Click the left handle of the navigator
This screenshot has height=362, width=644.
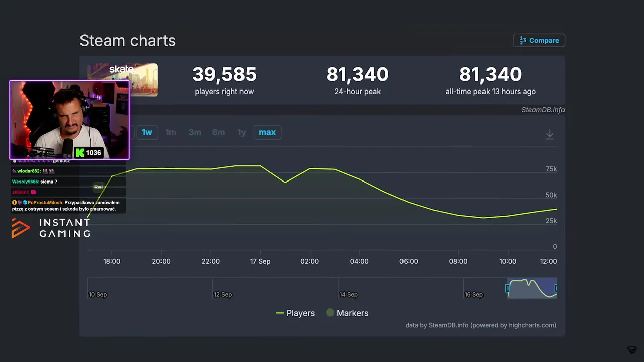[x=508, y=288]
